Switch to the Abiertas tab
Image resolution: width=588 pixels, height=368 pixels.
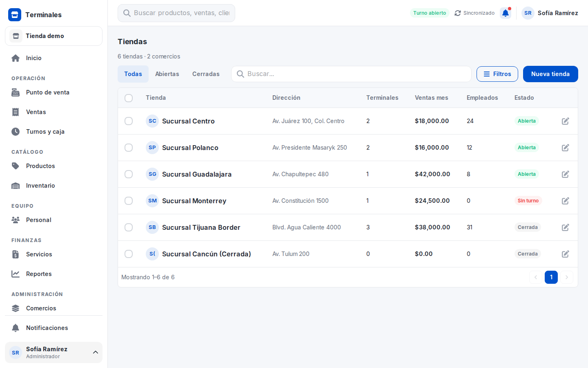pyautogui.click(x=167, y=74)
